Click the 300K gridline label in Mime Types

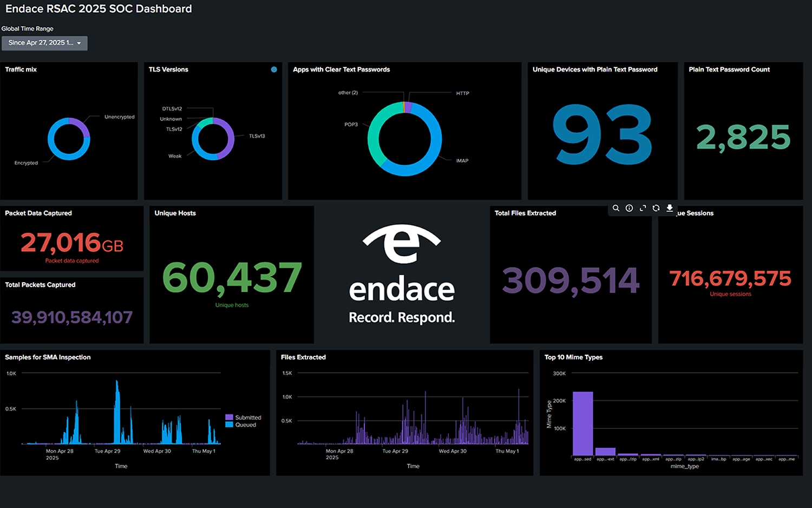coord(559,374)
